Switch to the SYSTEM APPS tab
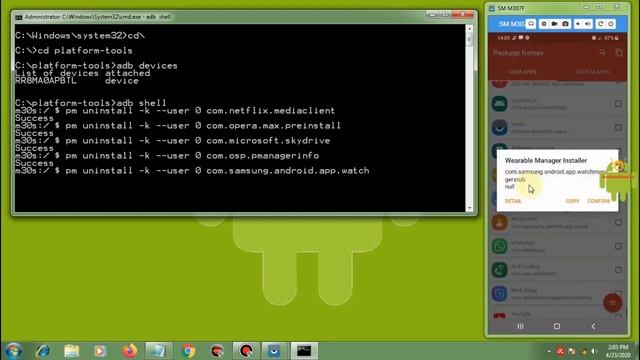This screenshot has height=360, width=640. (x=592, y=72)
